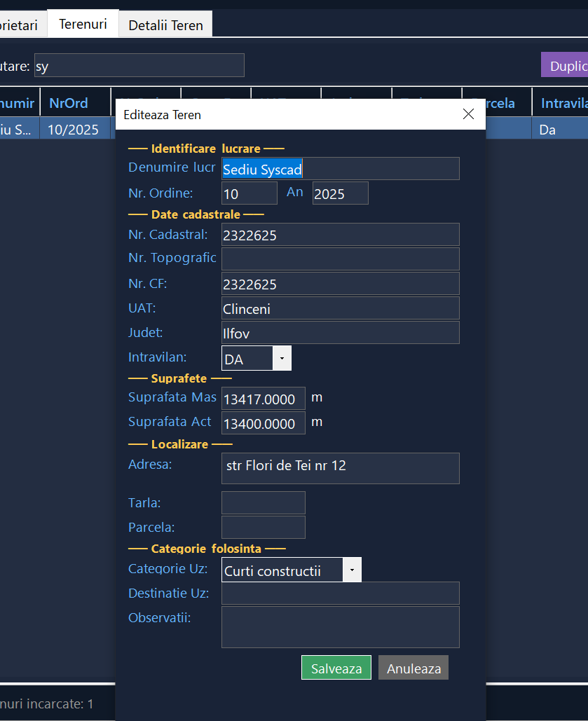The image size is (588, 721).
Task: Close the Editeaza Teren dialog
Action: (468, 114)
